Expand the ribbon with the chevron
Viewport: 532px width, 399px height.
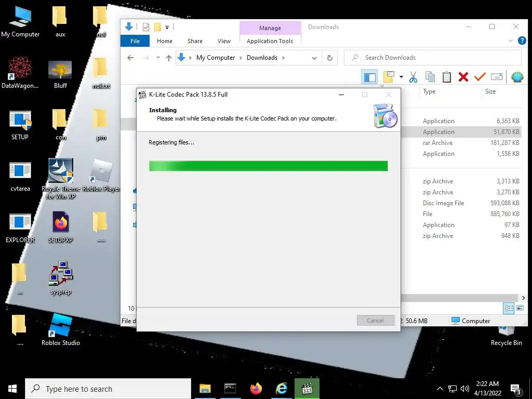[x=511, y=41]
